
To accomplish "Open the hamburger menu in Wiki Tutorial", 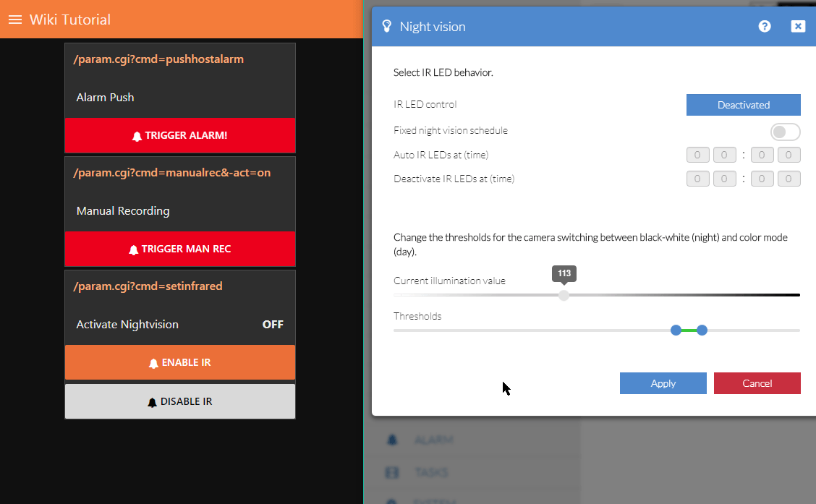I will [x=15, y=20].
